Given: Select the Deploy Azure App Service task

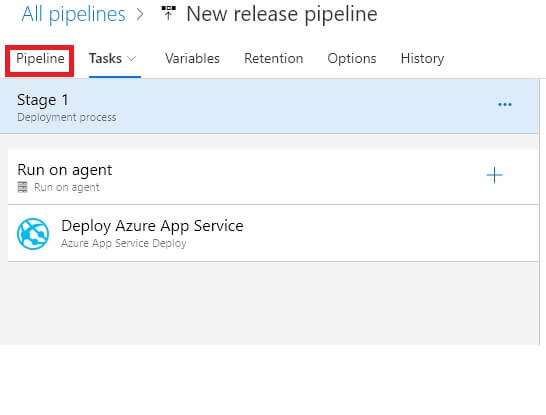Looking at the screenshot, I should (273, 233).
